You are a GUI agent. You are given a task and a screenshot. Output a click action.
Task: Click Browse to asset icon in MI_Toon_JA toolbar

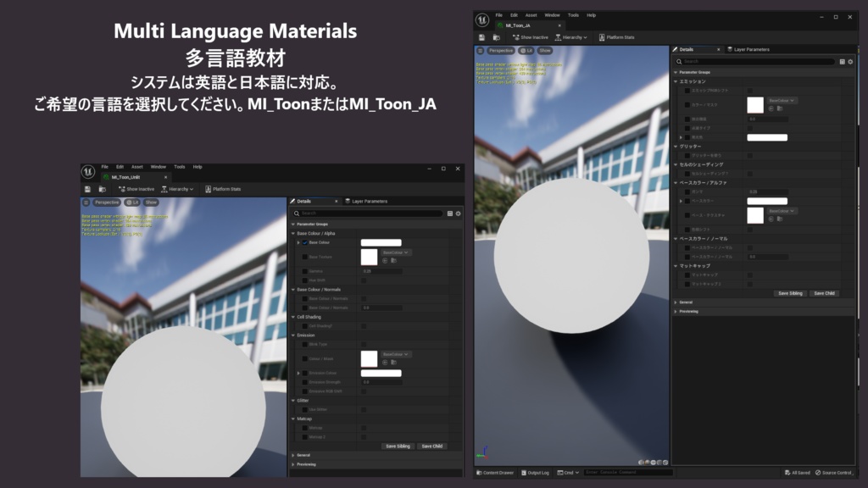[497, 37]
